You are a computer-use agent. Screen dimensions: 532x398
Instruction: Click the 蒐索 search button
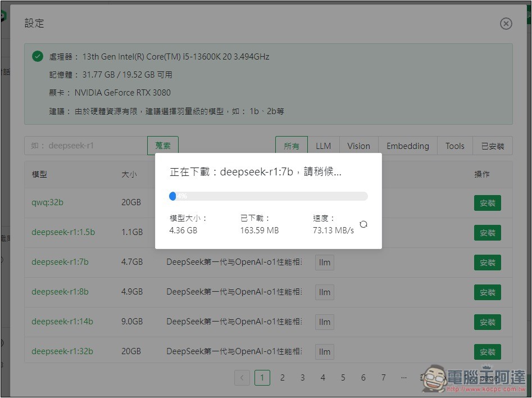[x=163, y=146]
